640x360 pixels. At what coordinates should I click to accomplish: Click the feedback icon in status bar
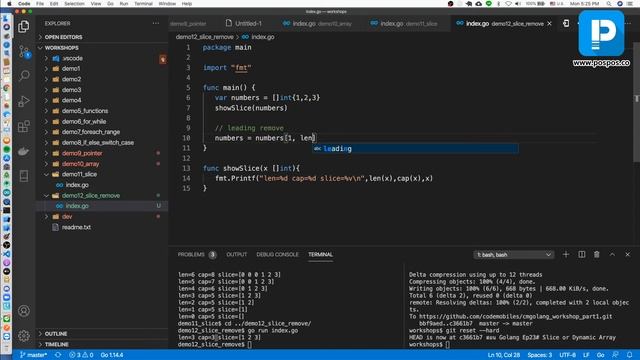pyautogui.click(x=615, y=355)
